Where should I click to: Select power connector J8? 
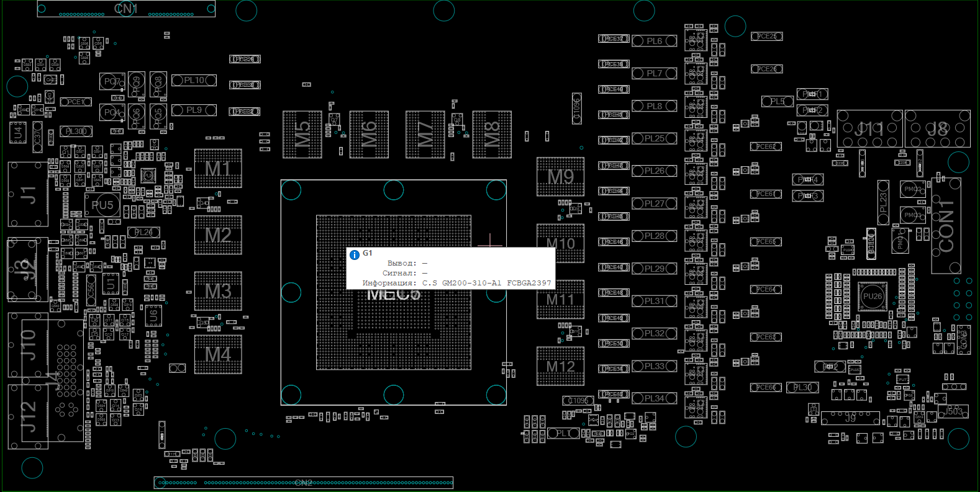pos(937,129)
